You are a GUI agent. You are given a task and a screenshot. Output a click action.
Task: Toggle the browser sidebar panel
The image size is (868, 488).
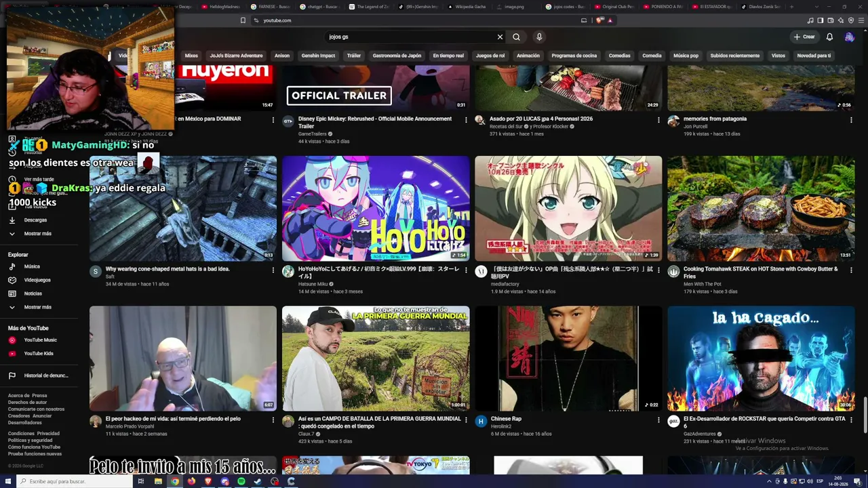tap(820, 20)
